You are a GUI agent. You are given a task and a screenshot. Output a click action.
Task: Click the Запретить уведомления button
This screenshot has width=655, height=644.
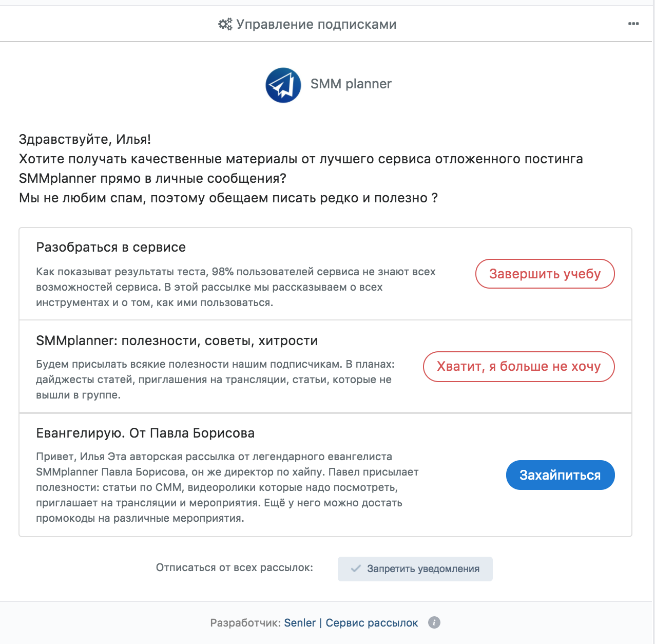pyautogui.click(x=415, y=569)
